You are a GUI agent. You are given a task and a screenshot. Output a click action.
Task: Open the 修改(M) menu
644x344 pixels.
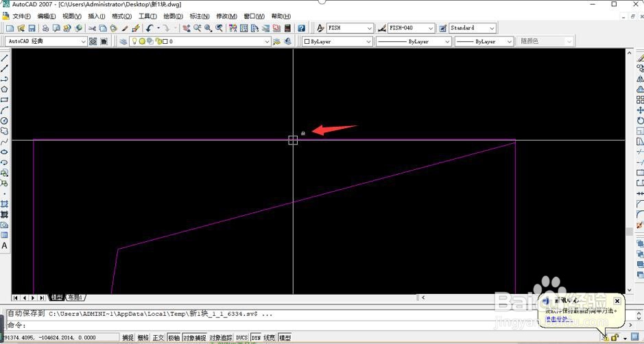coord(227,16)
